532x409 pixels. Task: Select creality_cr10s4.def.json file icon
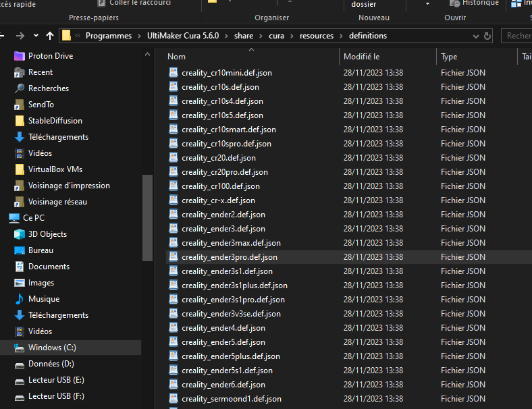point(174,101)
